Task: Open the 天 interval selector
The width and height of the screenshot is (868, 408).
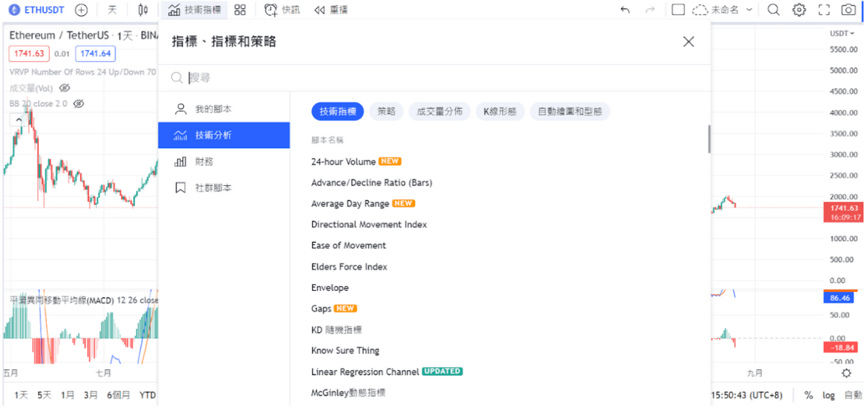Action: [x=113, y=10]
